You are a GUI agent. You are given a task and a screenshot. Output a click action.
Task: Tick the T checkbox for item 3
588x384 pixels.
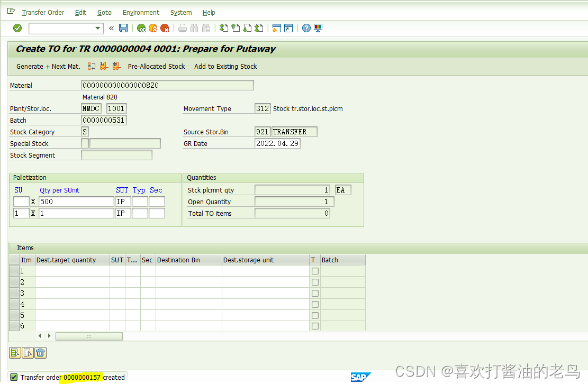315,293
